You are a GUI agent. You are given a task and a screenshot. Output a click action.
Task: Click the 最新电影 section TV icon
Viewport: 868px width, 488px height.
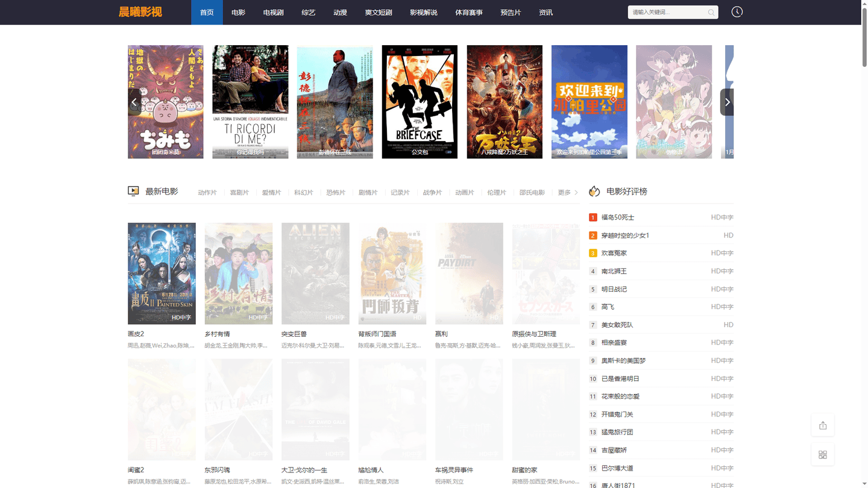pyautogui.click(x=133, y=192)
